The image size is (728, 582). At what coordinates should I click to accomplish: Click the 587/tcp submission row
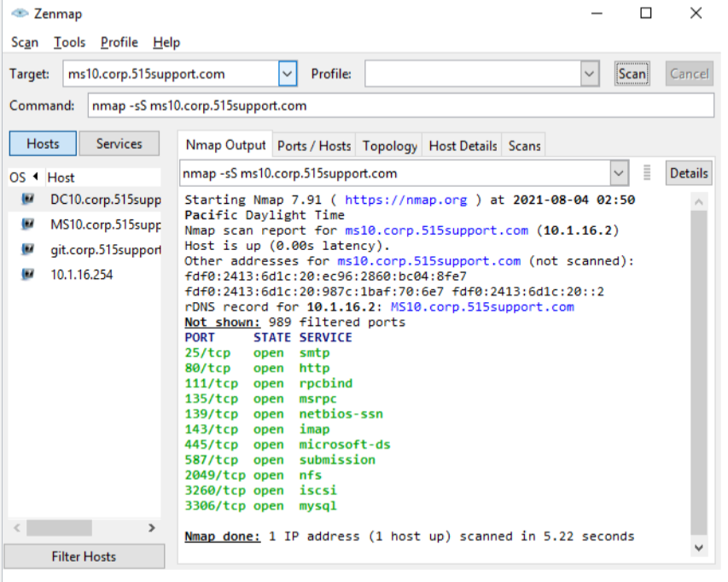[x=280, y=460]
